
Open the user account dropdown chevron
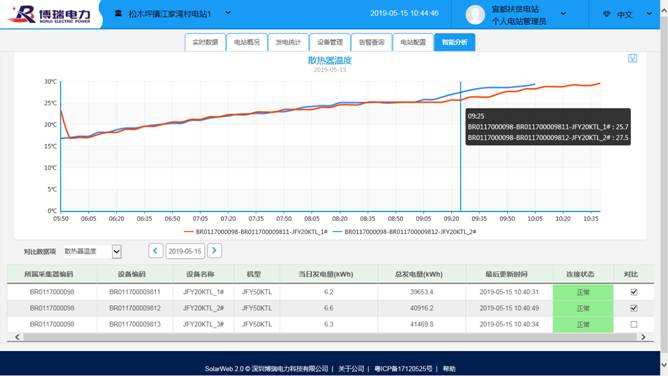(x=563, y=14)
